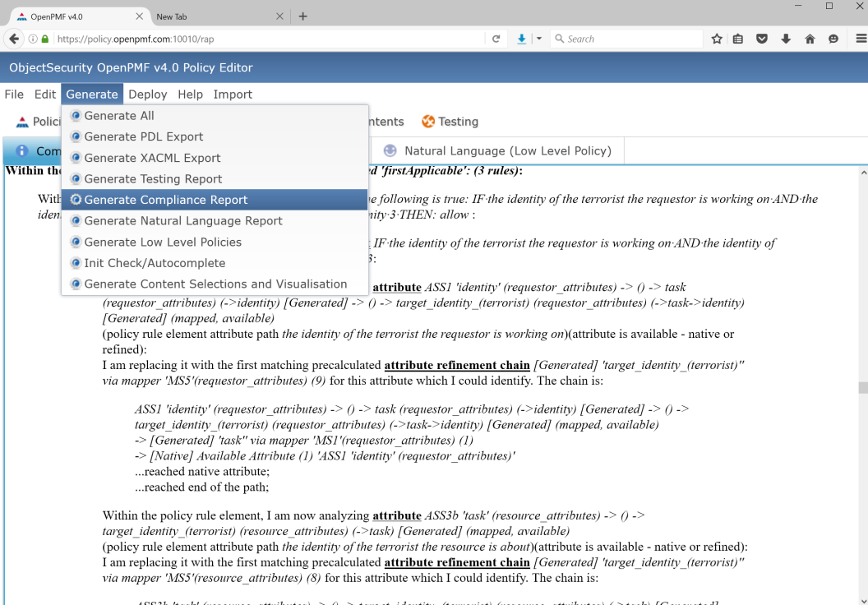The height and width of the screenshot is (605, 868).
Task: Expand the downloads dropdown arrow
Action: pos(539,39)
